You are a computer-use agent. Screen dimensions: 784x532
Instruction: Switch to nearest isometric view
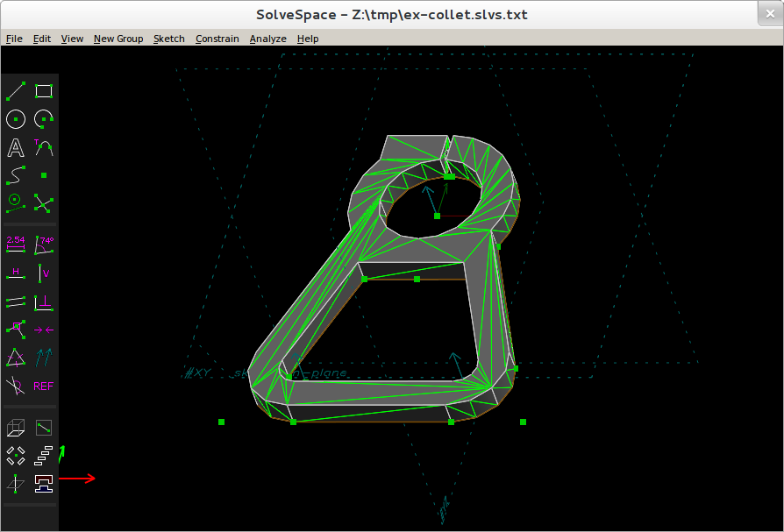point(16,428)
